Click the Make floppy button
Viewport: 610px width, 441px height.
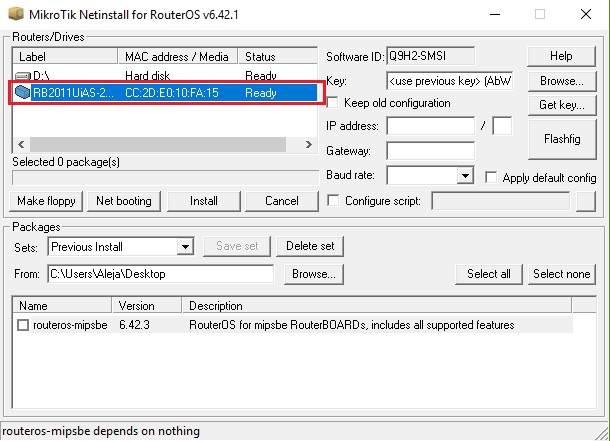[46, 201]
